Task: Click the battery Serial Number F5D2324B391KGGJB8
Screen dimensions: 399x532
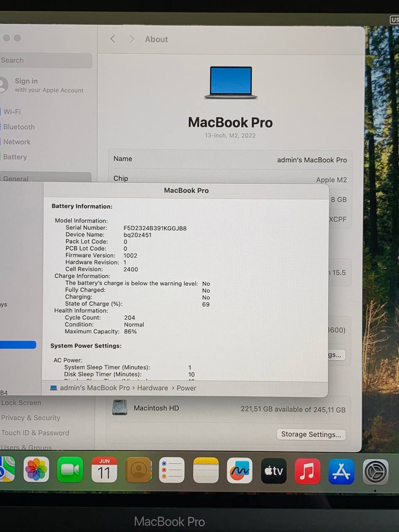Action: pyautogui.click(x=155, y=228)
